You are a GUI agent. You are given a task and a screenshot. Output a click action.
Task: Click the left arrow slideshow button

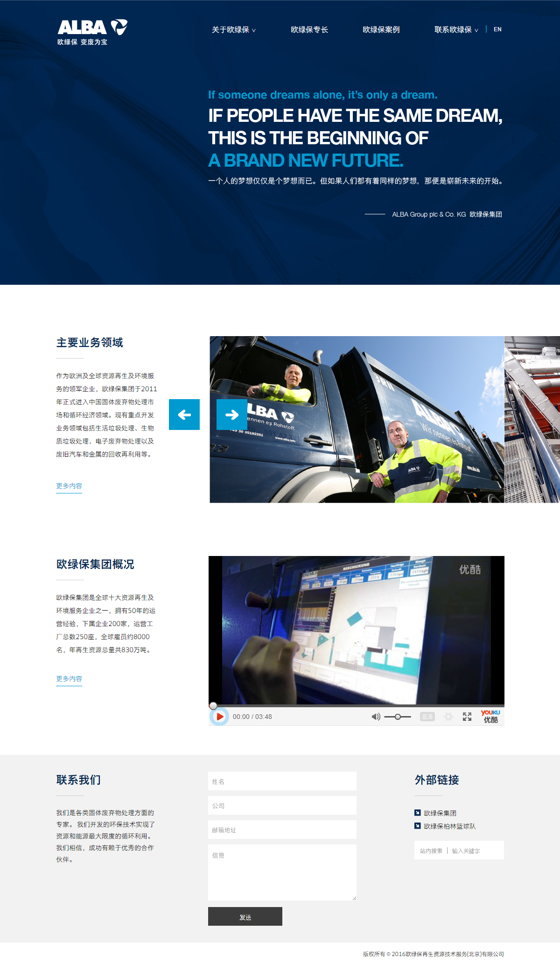184,415
